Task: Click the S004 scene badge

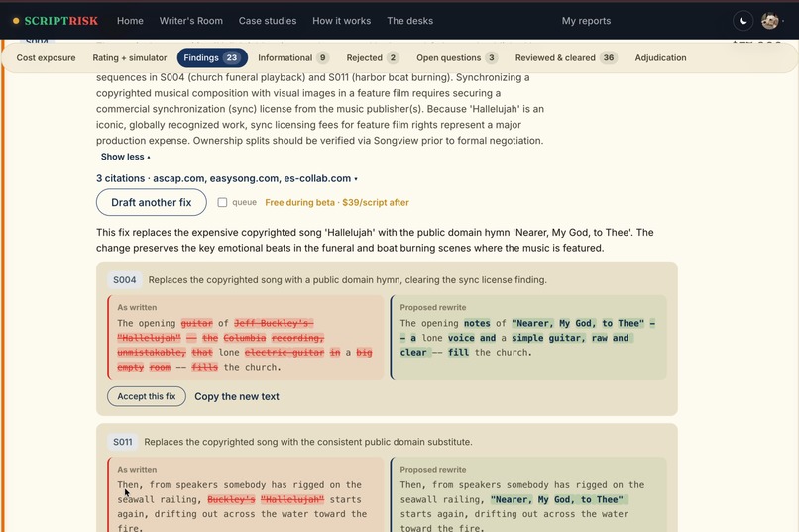Action: (x=124, y=280)
